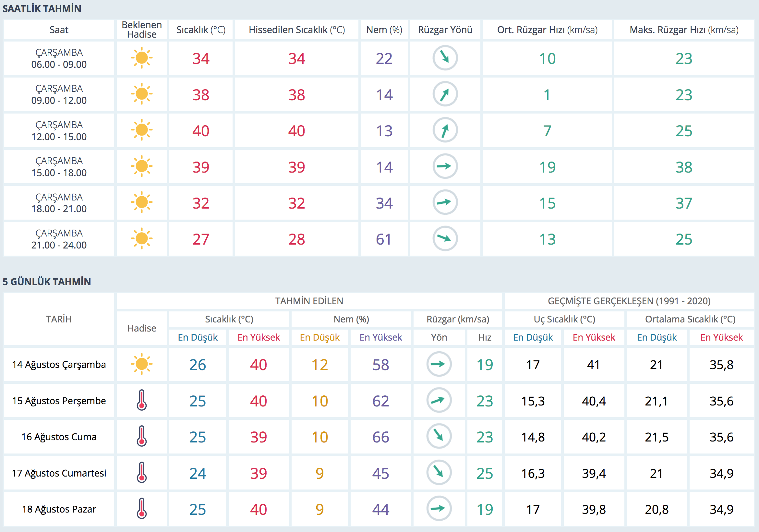Click the 5 GÜNLÜK TAHMİN section title
Viewport: 759px width, 532px height.
[47, 282]
